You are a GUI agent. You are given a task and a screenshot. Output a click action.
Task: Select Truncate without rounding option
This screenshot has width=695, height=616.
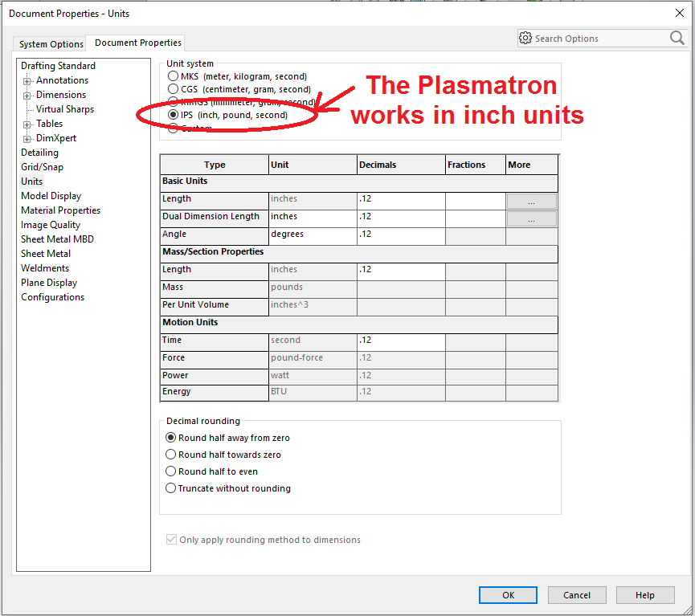click(x=170, y=488)
